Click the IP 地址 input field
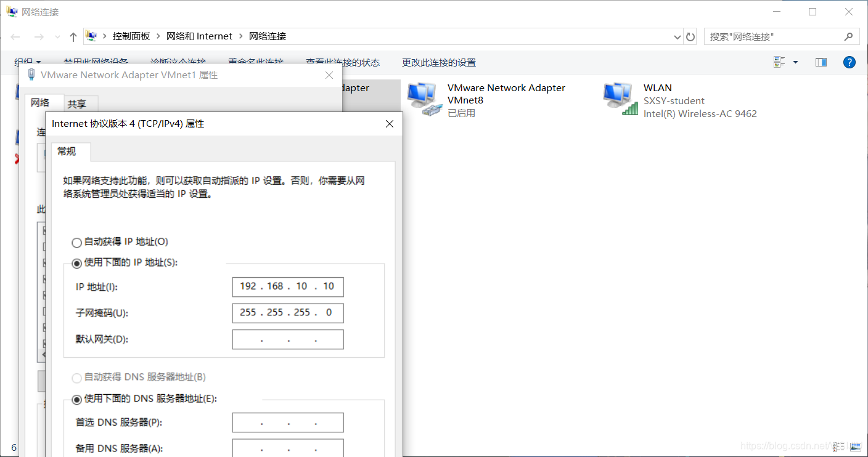 pos(288,287)
